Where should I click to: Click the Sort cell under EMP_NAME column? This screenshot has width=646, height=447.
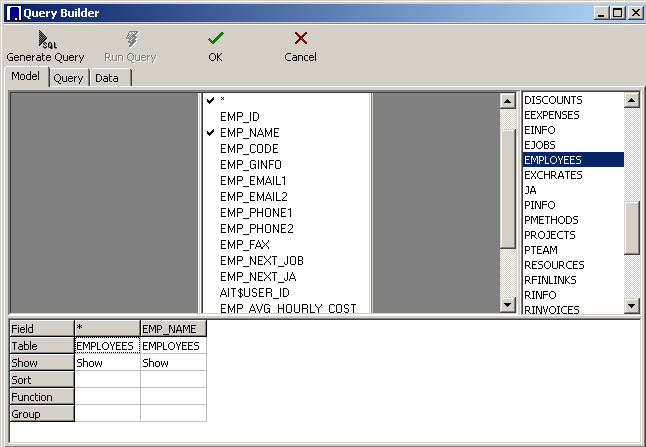pos(173,380)
